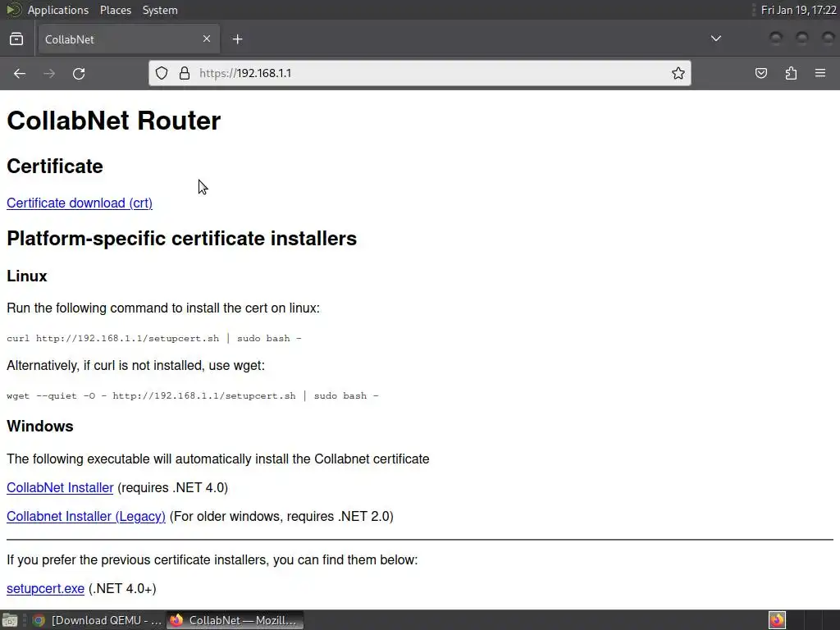Click the Windows section heading

coord(40,427)
